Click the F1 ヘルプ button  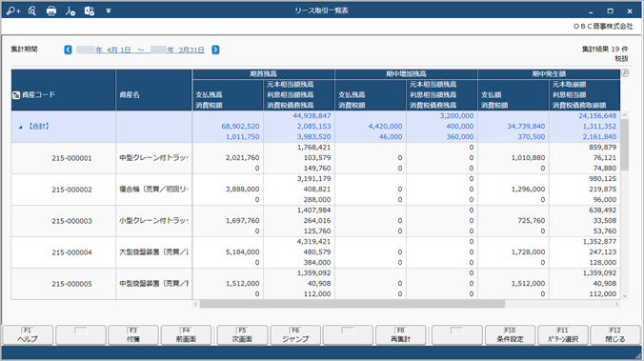(x=28, y=335)
